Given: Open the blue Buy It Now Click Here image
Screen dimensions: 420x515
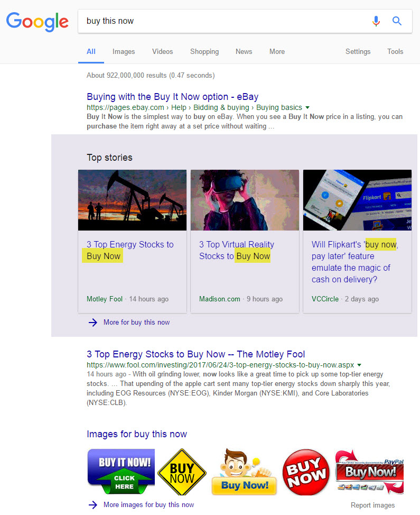Looking at the screenshot, I should click(x=121, y=472).
